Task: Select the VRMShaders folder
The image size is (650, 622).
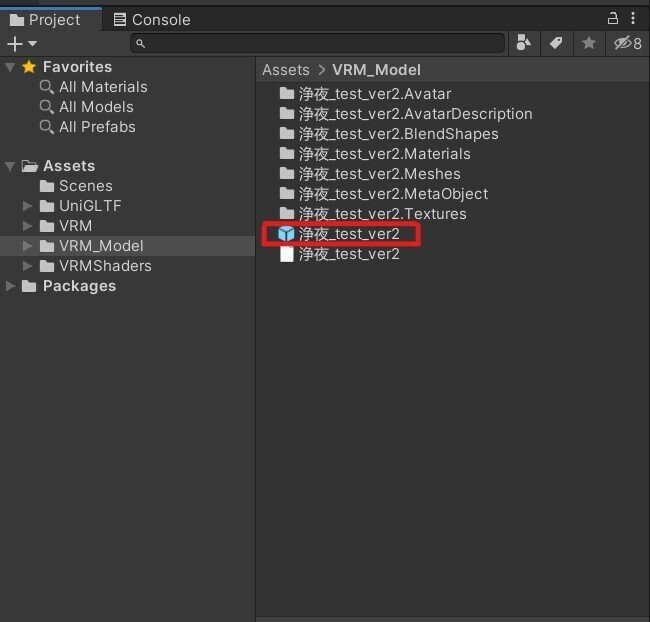Action: [x=96, y=266]
